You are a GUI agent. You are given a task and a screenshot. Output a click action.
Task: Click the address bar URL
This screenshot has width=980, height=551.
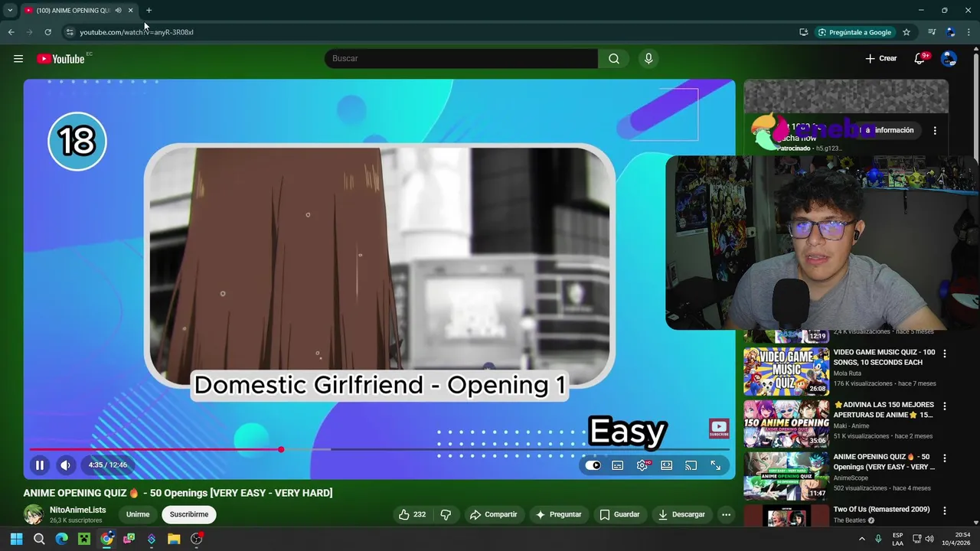click(x=136, y=32)
